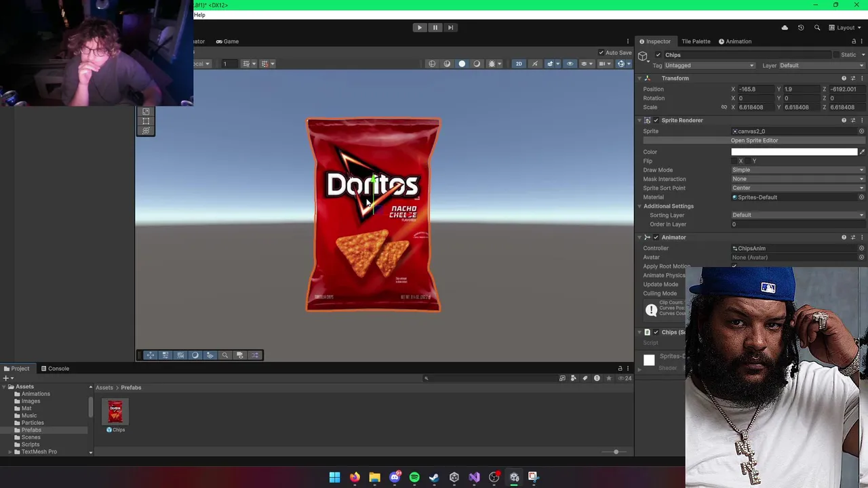Switch to the Tile Palette tab
The width and height of the screenshot is (868, 488).
[x=696, y=41]
